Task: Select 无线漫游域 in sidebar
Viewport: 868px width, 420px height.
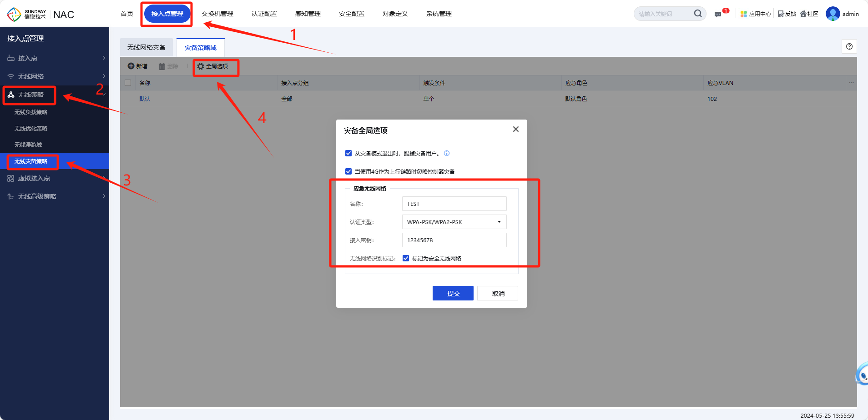Action: 55,145
